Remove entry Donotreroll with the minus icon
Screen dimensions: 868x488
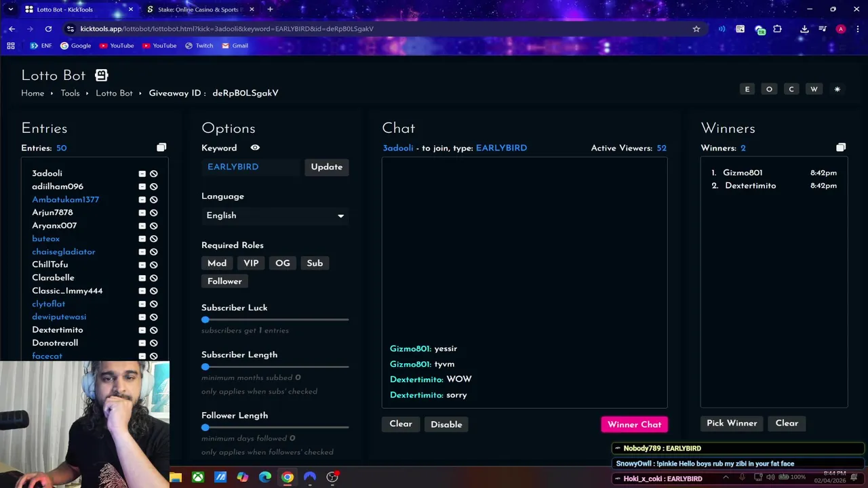coord(142,343)
